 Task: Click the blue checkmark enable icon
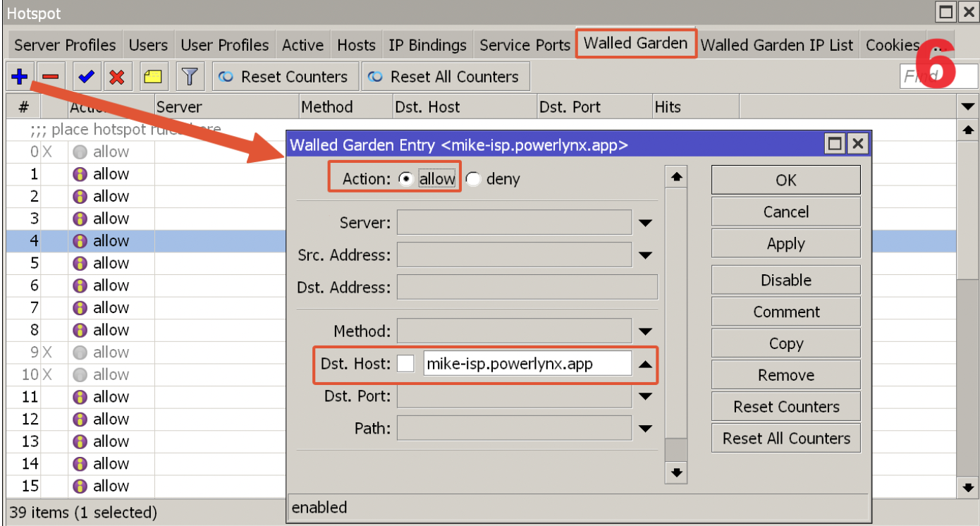(x=86, y=77)
